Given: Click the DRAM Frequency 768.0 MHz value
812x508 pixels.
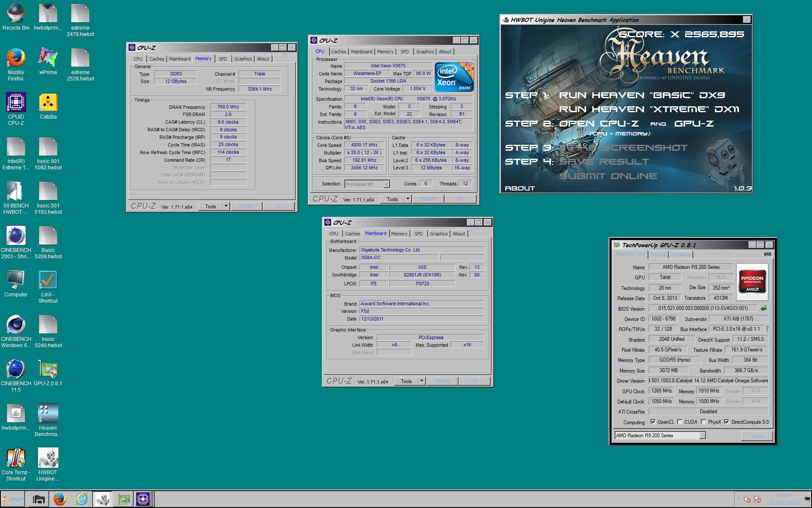Looking at the screenshot, I should tap(228, 107).
